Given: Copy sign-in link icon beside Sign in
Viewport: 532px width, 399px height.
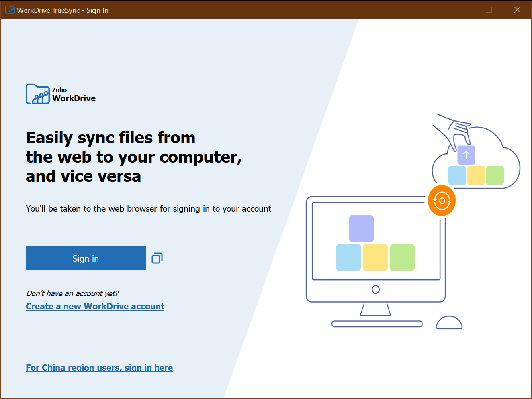Looking at the screenshot, I should pos(157,258).
